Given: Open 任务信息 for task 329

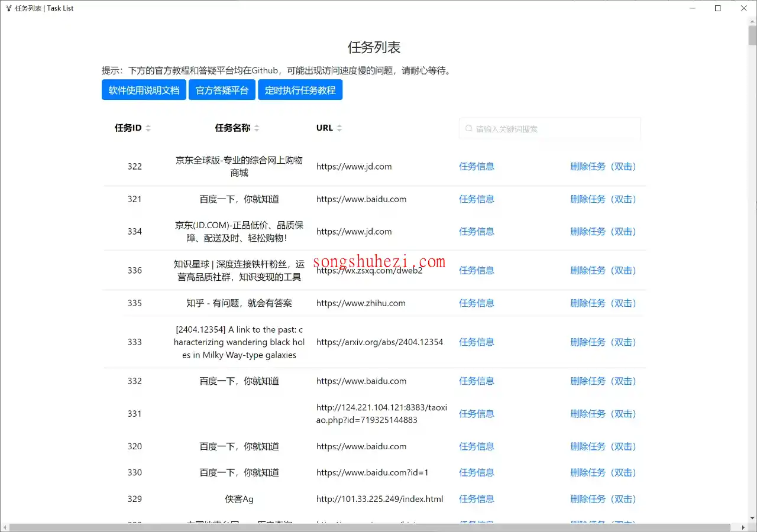Looking at the screenshot, I should coord(477,499).
